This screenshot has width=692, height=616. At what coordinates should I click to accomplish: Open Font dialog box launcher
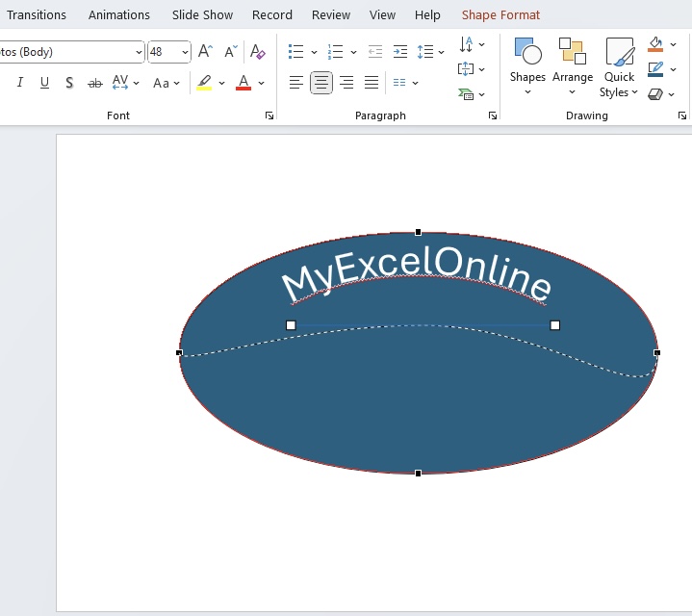(x=269, y=115)
